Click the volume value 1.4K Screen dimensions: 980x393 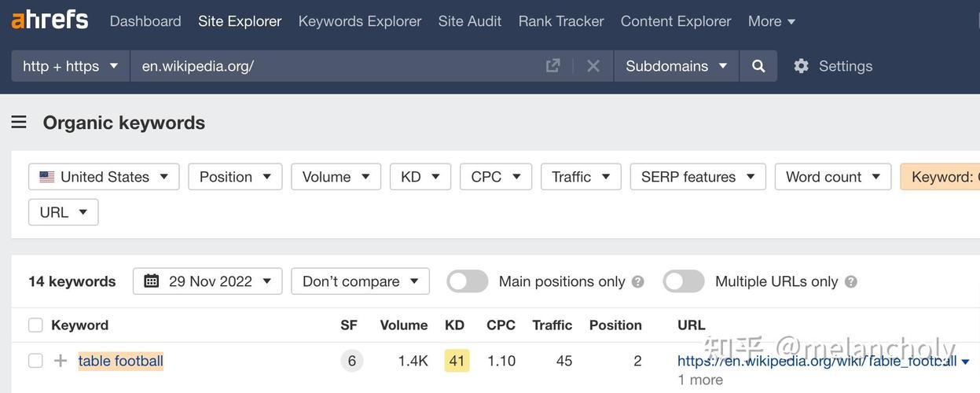coord(413,361)
